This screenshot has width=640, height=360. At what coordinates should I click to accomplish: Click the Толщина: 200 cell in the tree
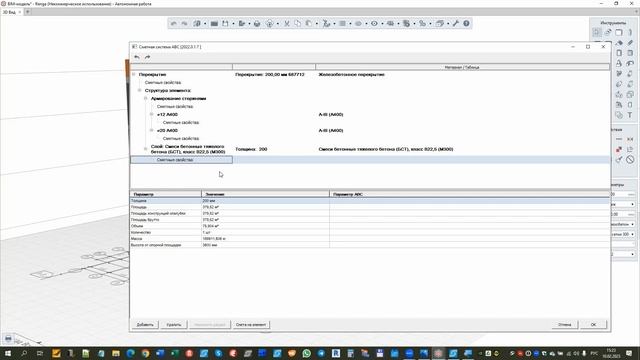(251, 149)
